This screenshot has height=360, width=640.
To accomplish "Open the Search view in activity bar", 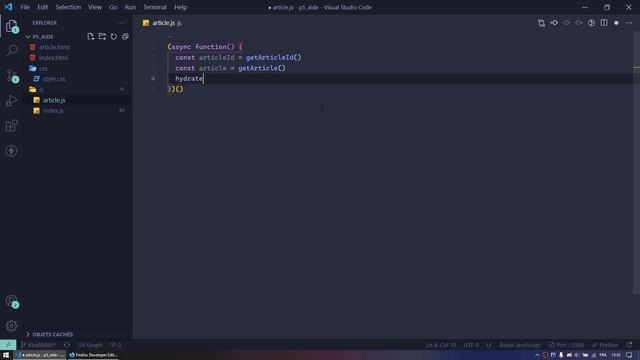I will [x=11, y=51].
